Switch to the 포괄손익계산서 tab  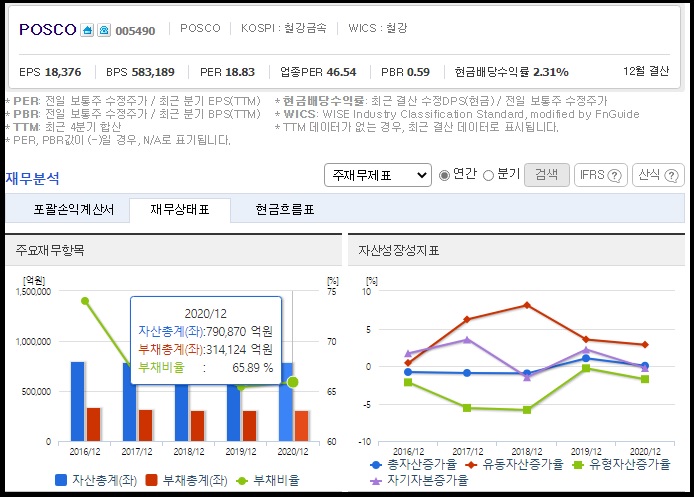point(73,209)
